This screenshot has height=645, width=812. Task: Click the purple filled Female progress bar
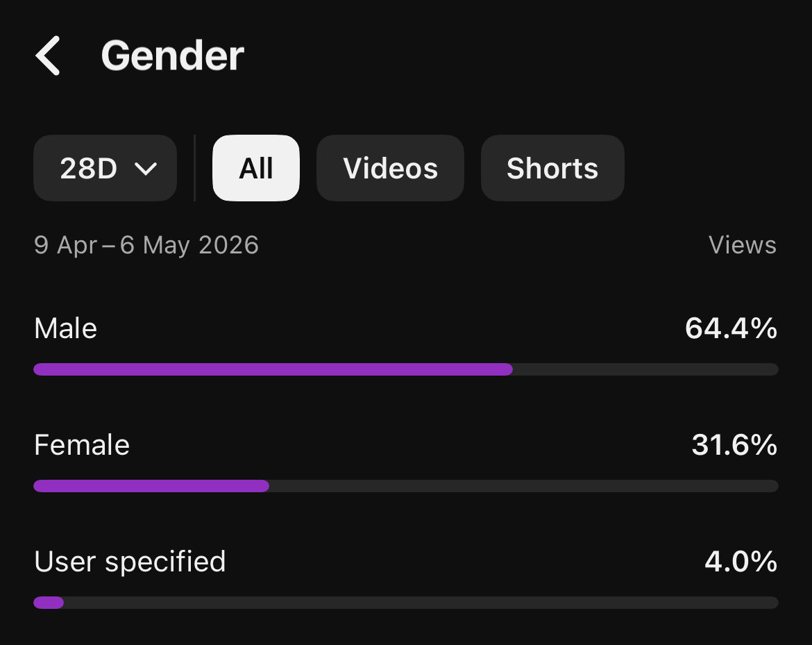(151, 486)
